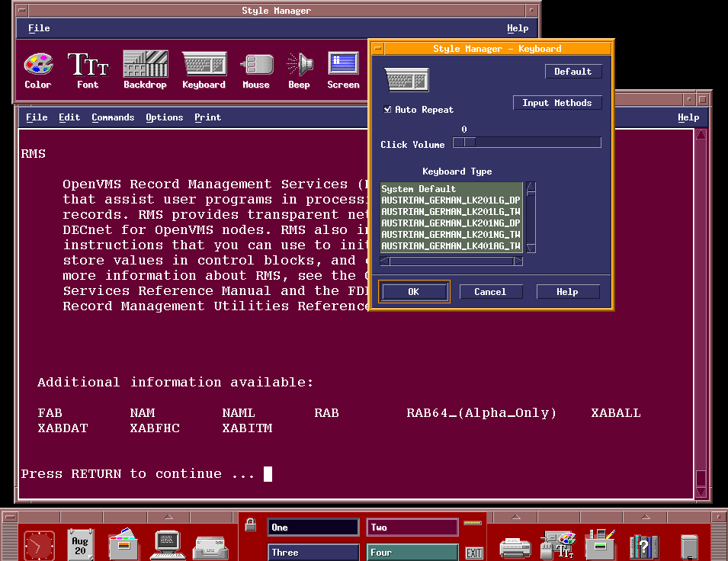Click the Default button in Keyboard dialog
728x561 pixels.
573,72
